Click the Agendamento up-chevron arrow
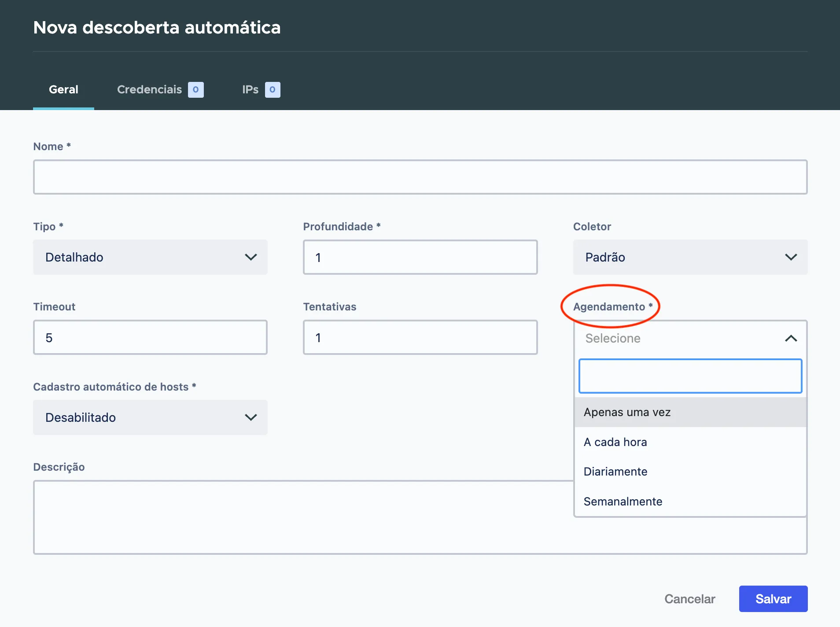This screenshot has height=627, width=840. [791, 338]
